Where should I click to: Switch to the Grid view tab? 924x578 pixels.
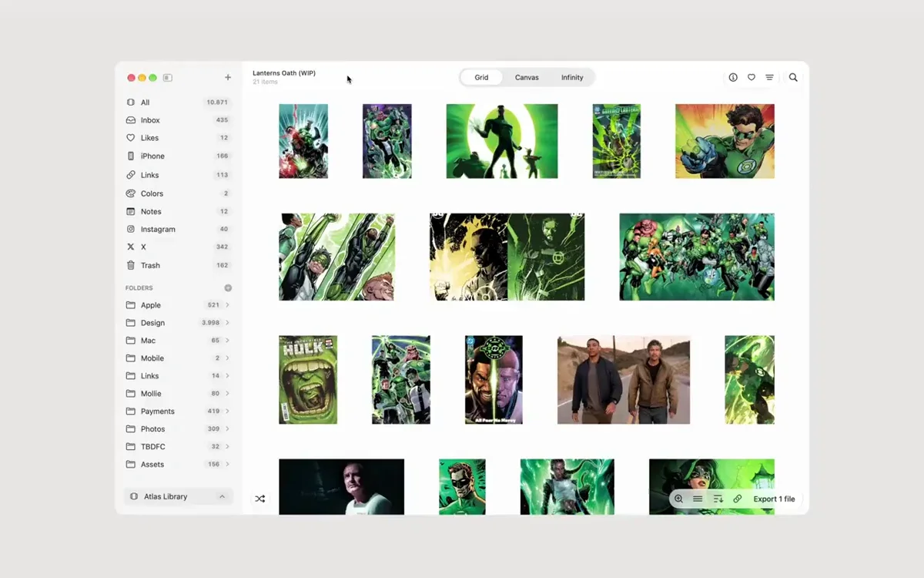click(x=481, y=78)
